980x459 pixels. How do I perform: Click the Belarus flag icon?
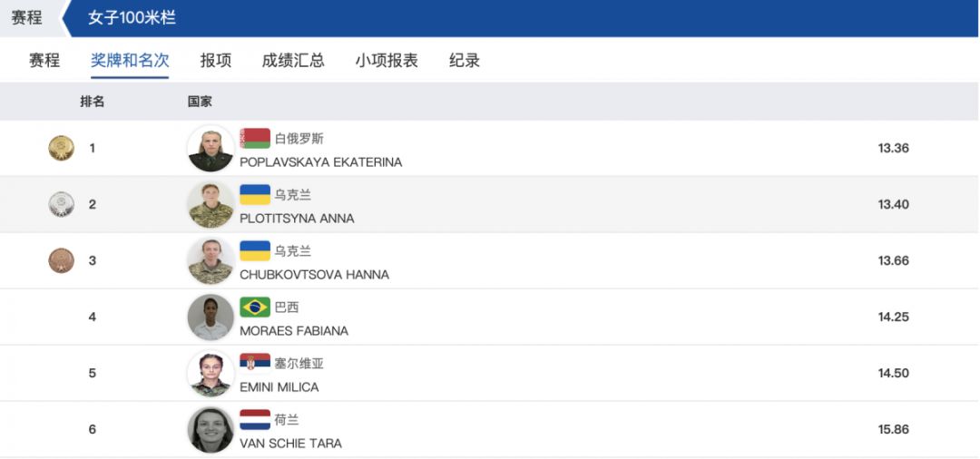point(255,138)
